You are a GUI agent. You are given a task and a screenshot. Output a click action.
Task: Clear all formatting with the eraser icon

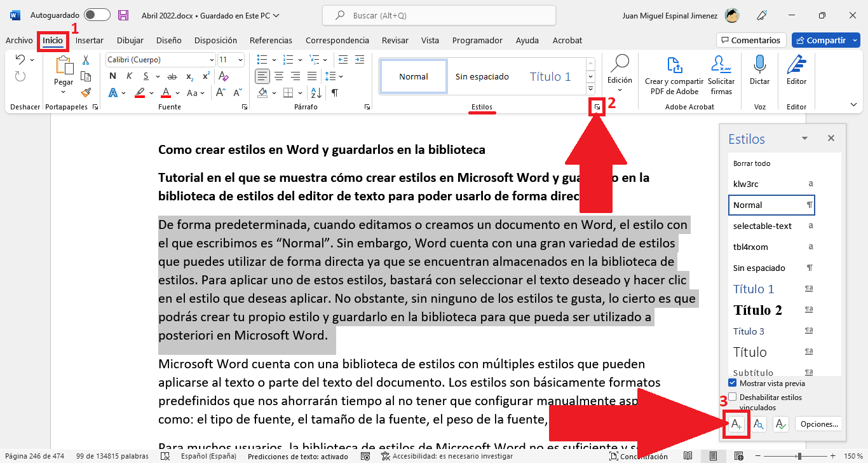223,76
